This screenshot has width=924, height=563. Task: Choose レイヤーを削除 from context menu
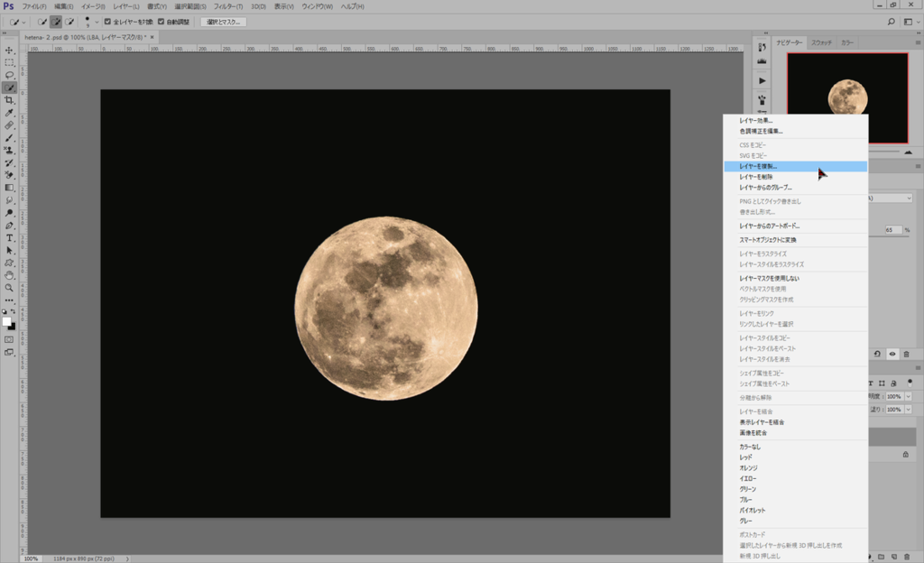pos(795,177)
